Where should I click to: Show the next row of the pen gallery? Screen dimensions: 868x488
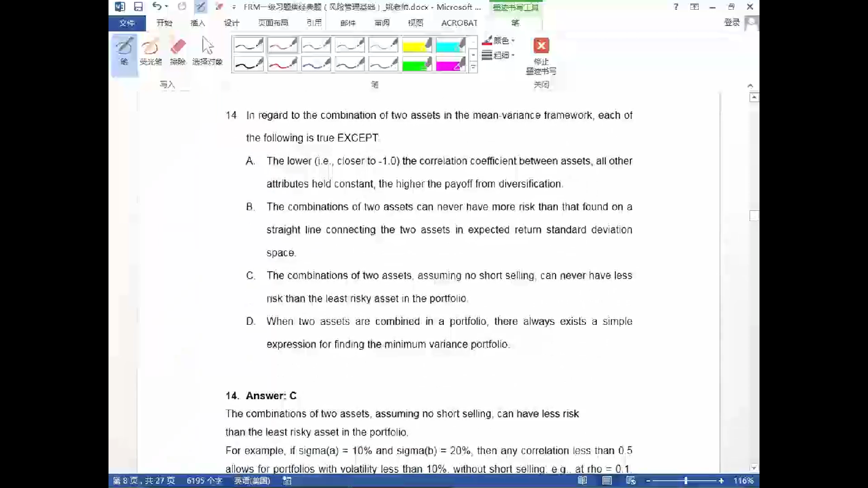point(473,55)
